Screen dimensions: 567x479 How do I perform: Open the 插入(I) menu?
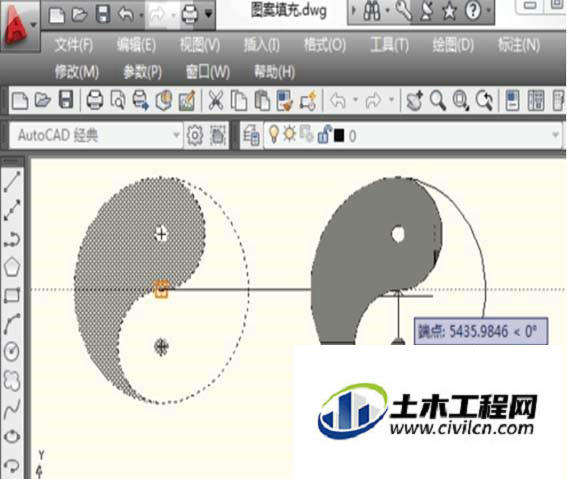coord(261,46)
